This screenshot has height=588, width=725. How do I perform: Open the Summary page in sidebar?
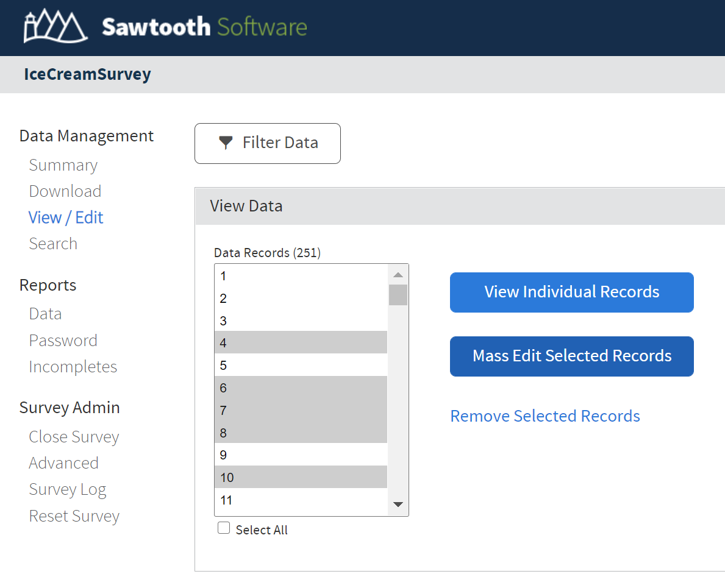pos(63,165)
